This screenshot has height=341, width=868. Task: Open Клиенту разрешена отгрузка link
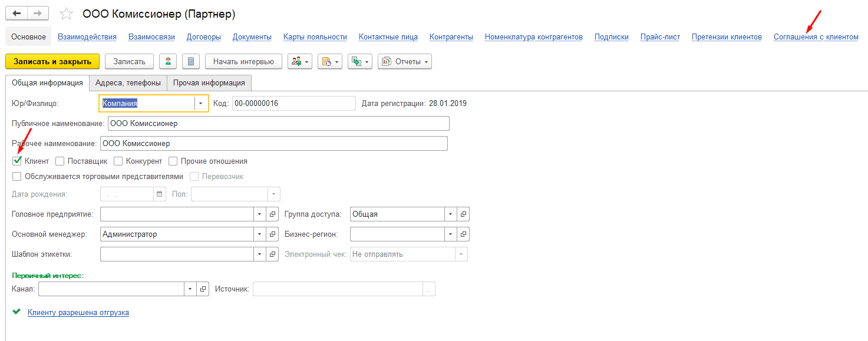point(78,313)
